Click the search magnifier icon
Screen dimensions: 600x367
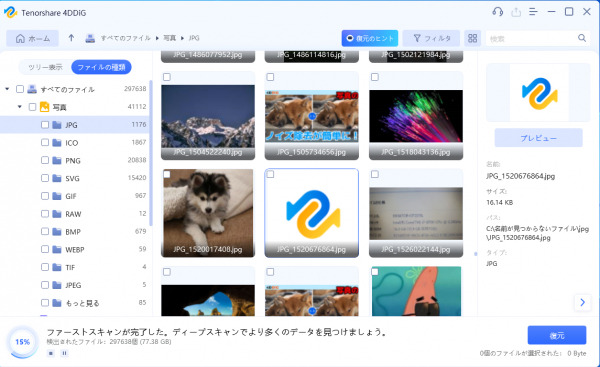[x=582, y=38]
